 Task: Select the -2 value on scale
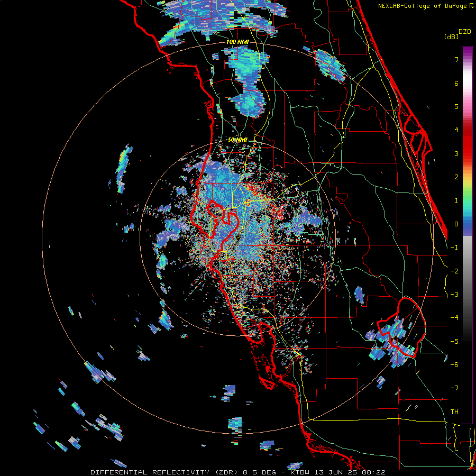tap(454, 271)
